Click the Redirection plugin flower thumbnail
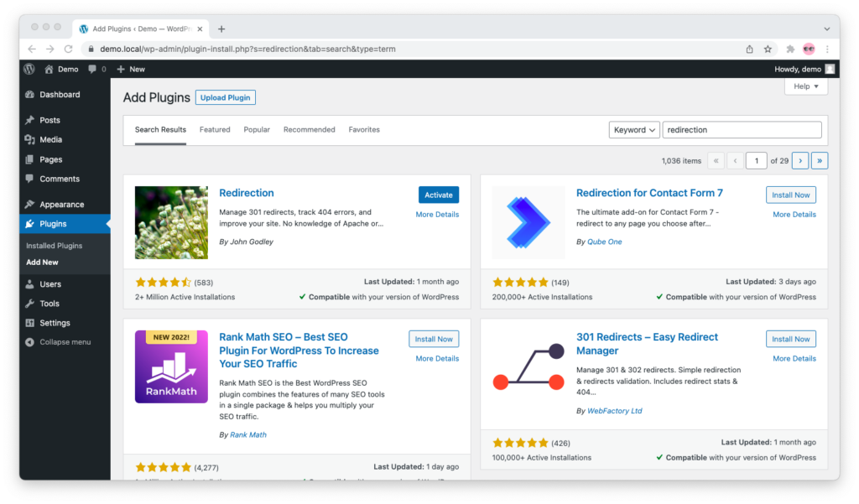 tap(171, 222)
